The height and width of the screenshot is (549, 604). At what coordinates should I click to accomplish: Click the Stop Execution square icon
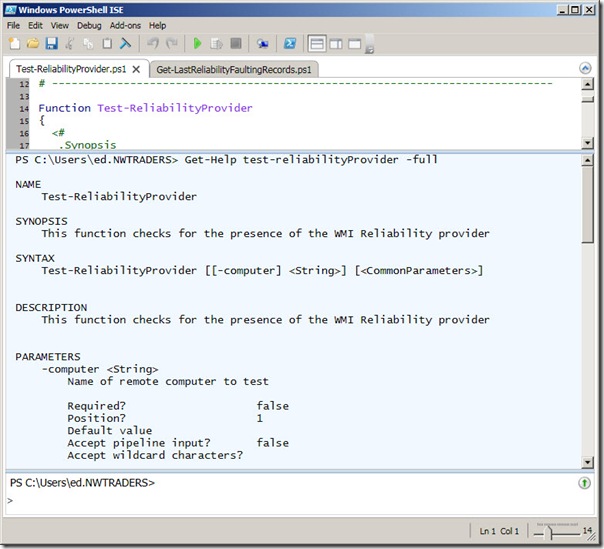point(236,43)
